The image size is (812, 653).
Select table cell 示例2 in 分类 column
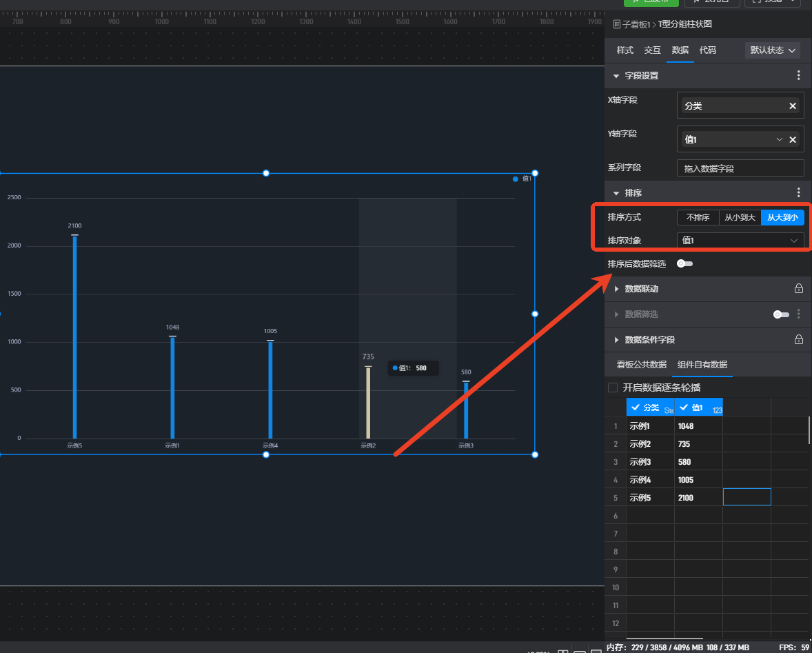650,444
